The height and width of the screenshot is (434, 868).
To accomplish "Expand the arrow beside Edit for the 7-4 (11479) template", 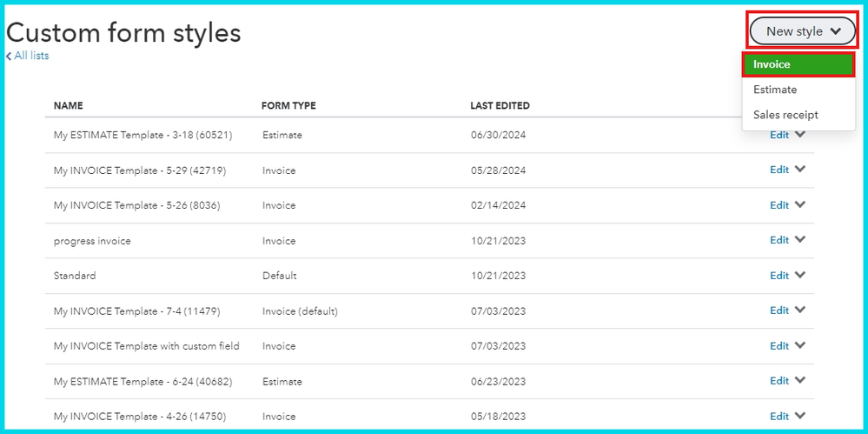I will [x=800, y=310].
